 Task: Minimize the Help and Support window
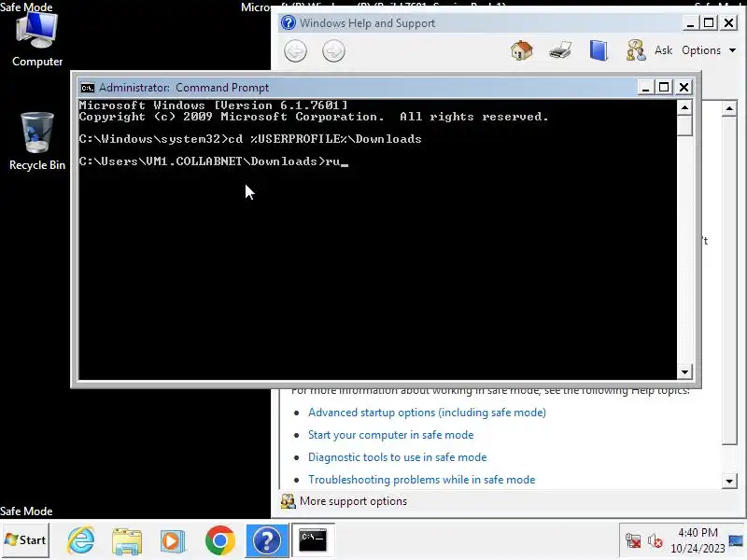click(x=690, y=22)
